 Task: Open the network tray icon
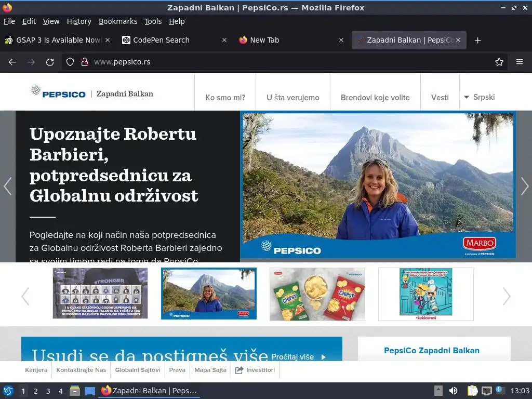pyautogui.click(x=486, y=391)
